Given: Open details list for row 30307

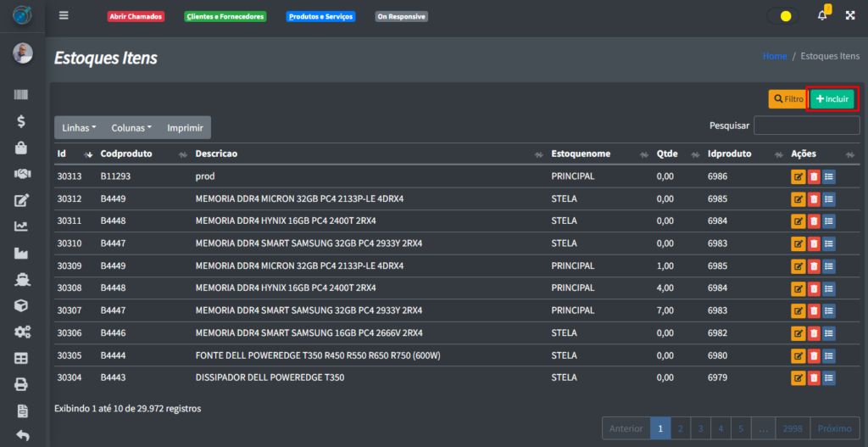Looking at the screenshot, I should pyautogui.click(x=828, y=310).
